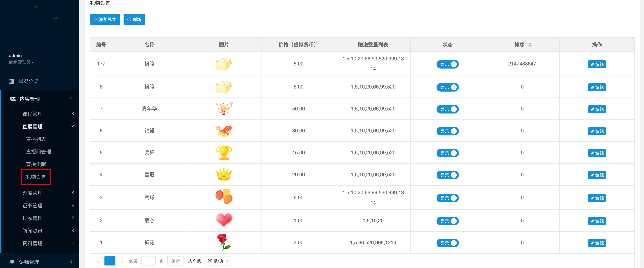Edit the 鲜花 gift
This screenshot has height=268, width=644.
point(597,243)
